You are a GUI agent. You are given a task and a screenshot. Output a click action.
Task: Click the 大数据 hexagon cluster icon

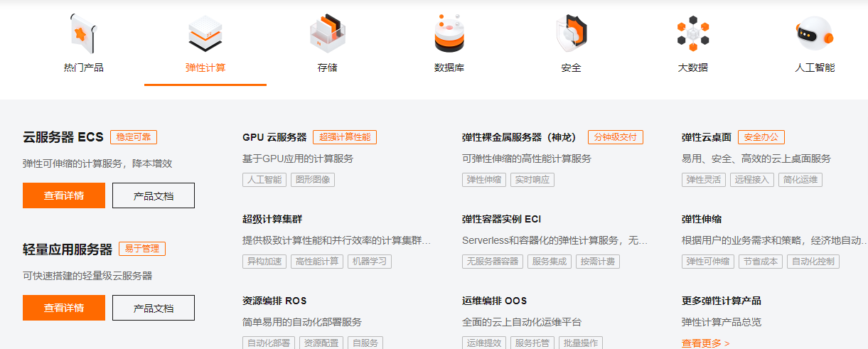[x=693, y=33]
